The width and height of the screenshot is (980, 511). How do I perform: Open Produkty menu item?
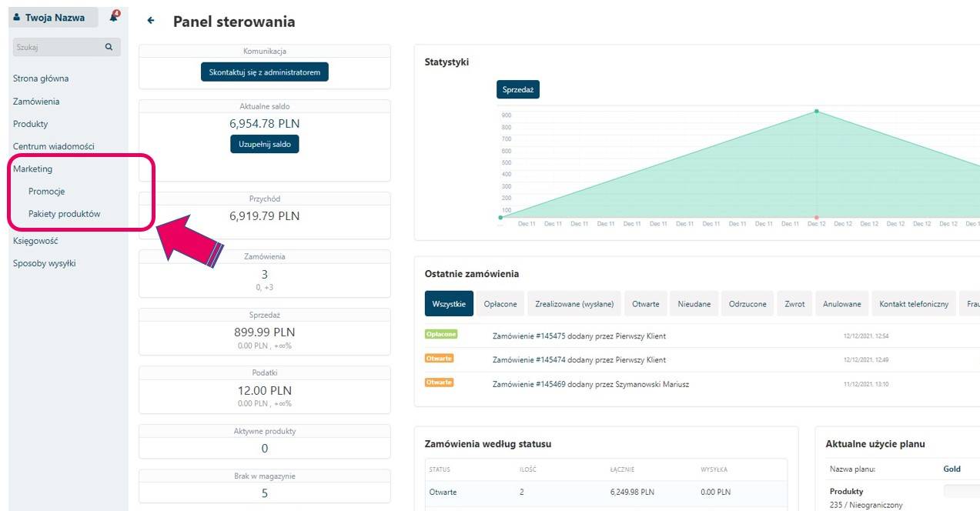(31, 124)
